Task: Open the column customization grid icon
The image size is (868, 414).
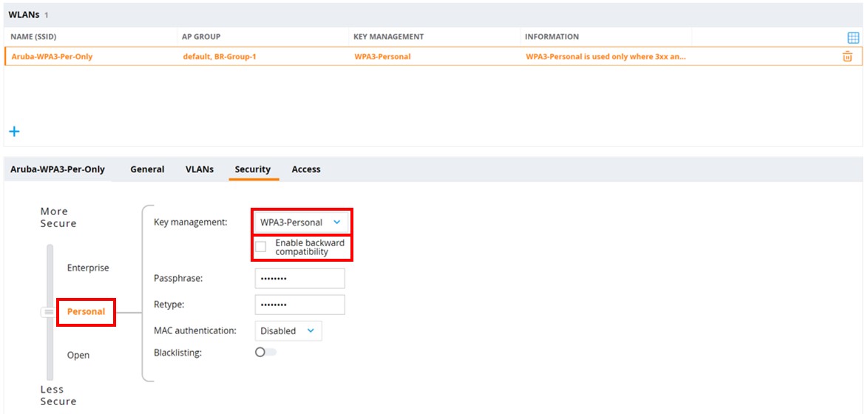Action: 853,38
